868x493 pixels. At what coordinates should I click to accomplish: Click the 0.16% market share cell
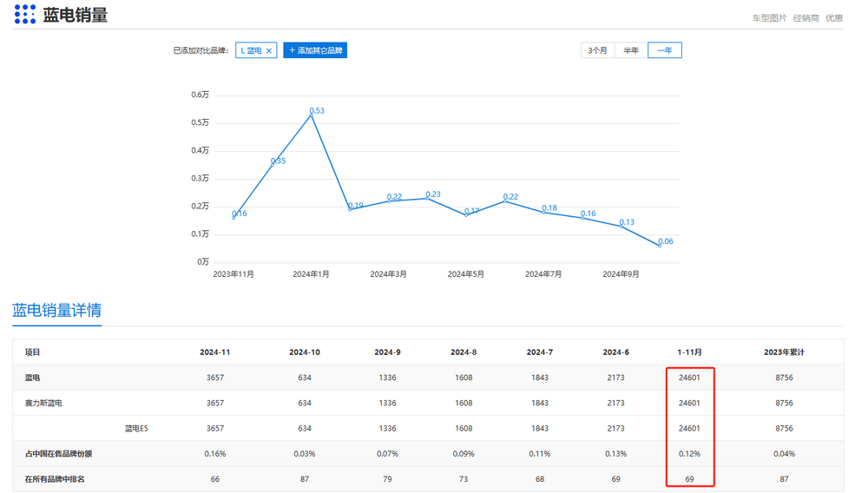coord(215,454)
